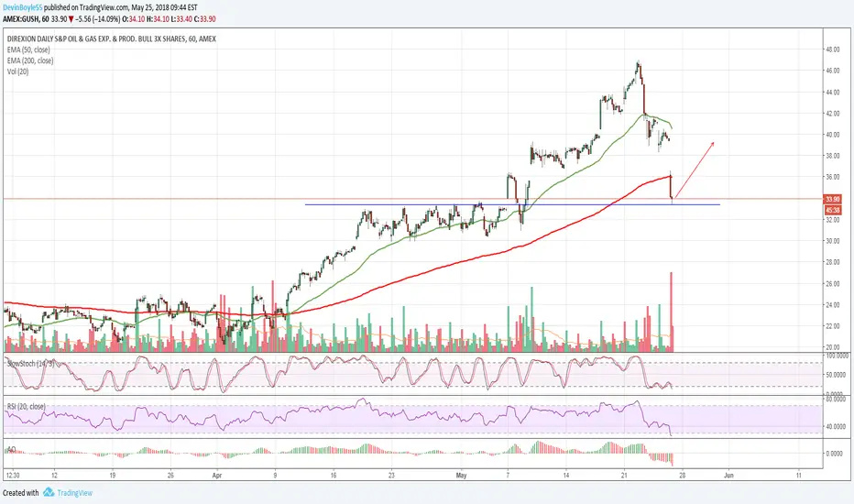Click the 28.00 price axis label
The image size is (854, 504).
(832, 262)
